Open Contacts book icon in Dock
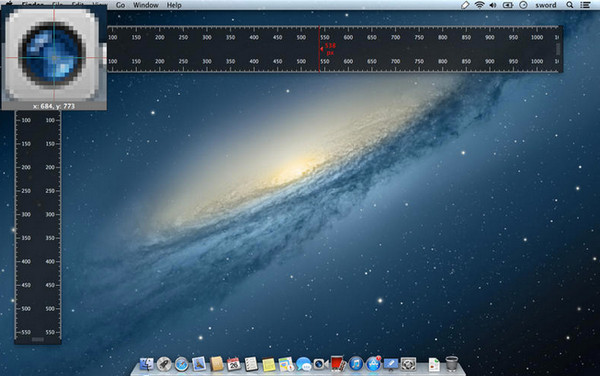 pos(217,364)
